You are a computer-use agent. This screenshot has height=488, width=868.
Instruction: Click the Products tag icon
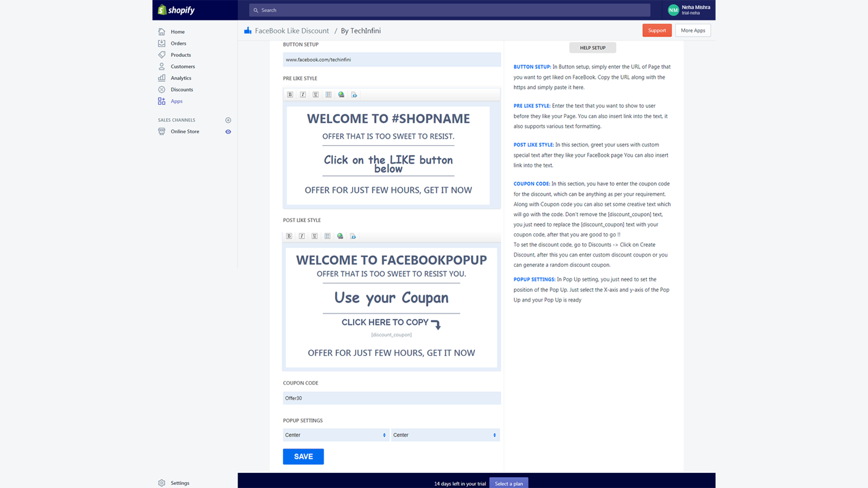pos(162,55)
